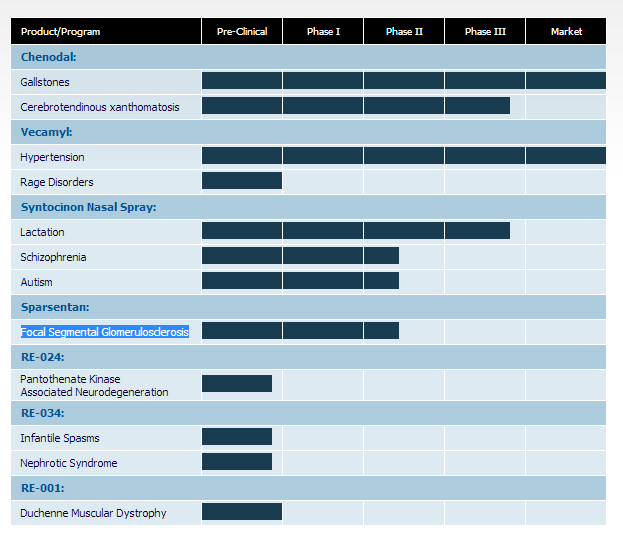Click Hypertension Phase II progress bar
The width and height of the screenshot is (623, 536).
click(404, 156)
